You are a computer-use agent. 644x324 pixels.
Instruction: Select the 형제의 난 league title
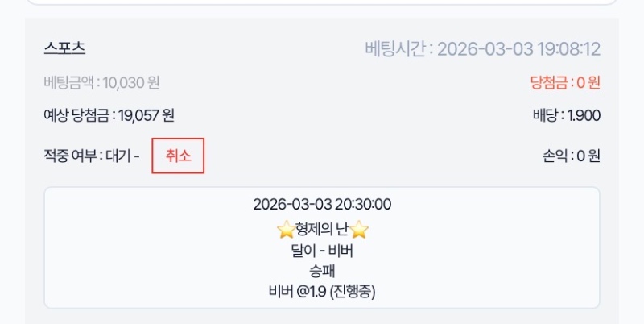pyautogui.click(x=322, y=230)
